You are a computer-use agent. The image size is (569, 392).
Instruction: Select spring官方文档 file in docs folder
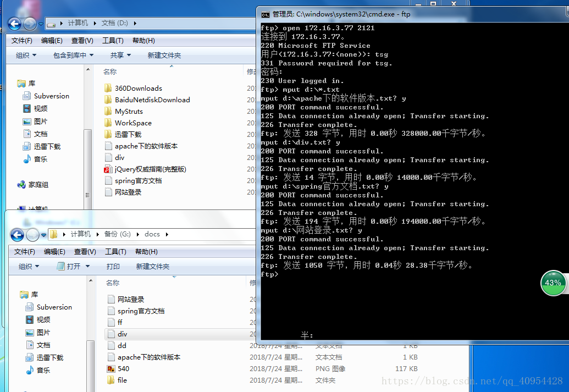click(x=136, y=311)
